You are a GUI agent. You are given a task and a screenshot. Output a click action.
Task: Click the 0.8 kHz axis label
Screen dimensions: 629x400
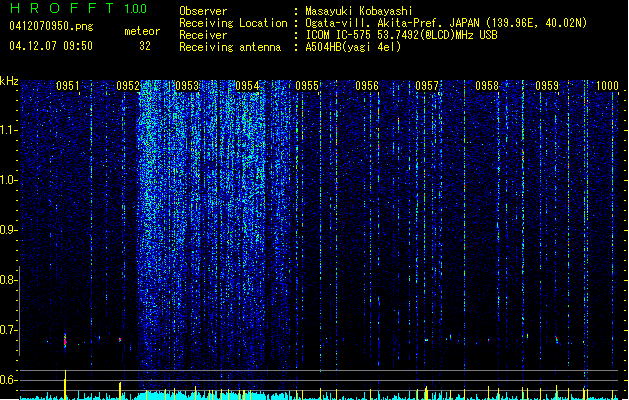[x=8, y=280]
